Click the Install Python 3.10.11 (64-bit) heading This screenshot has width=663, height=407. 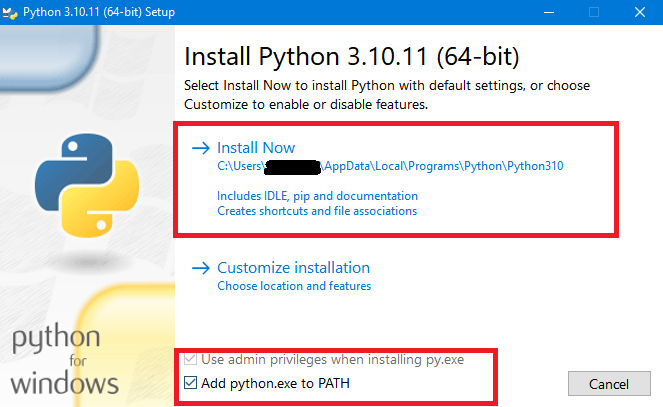(351, 56)
